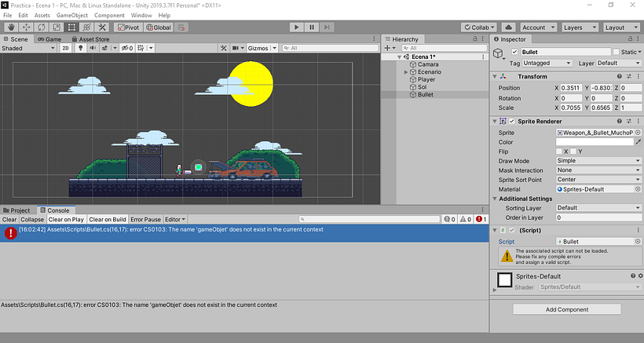Screen dimensions: 644x343
Task: Open the Account dropdown
Action: point(539,27)
